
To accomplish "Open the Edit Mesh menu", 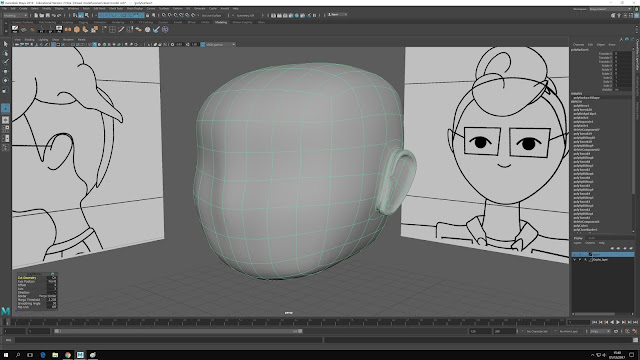I will [x=100, y=8].
